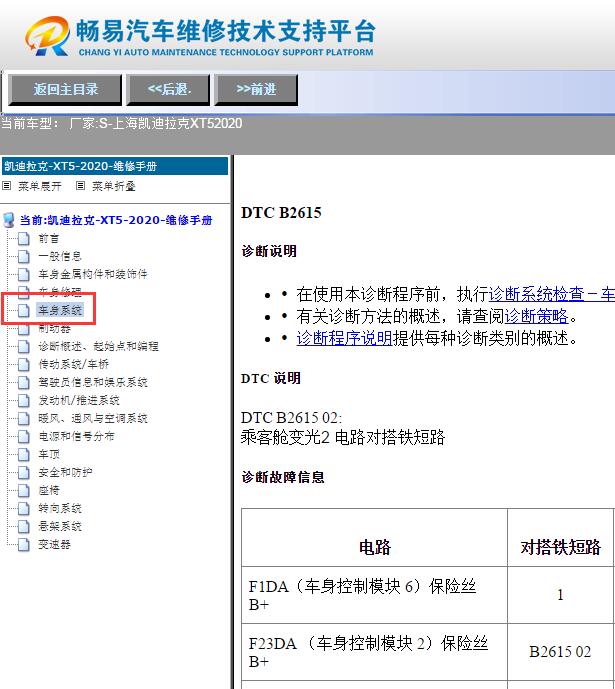Click the page icon beside 变速器
The width and height of the screenshot is (615, 689).
24,545
